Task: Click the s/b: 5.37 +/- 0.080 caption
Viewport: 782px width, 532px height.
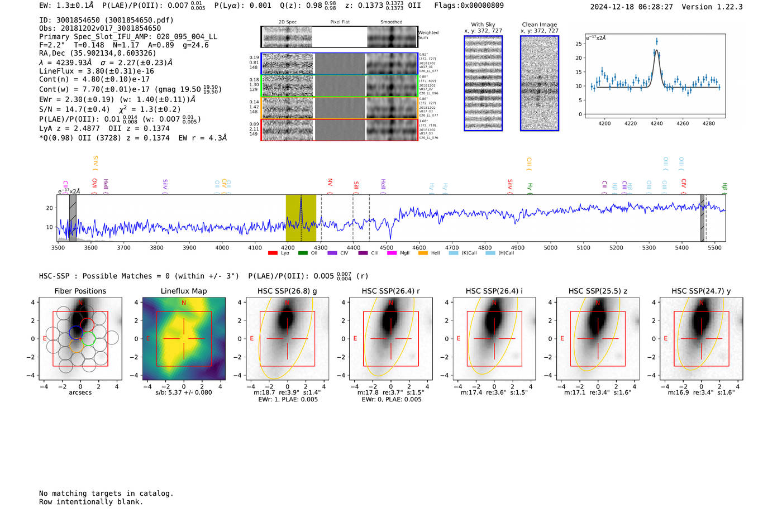Action: 184,392
